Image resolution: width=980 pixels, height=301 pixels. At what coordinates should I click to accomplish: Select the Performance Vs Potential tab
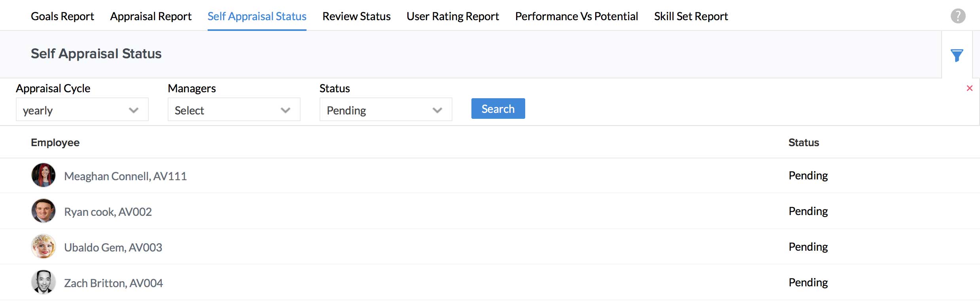point(577,16)
